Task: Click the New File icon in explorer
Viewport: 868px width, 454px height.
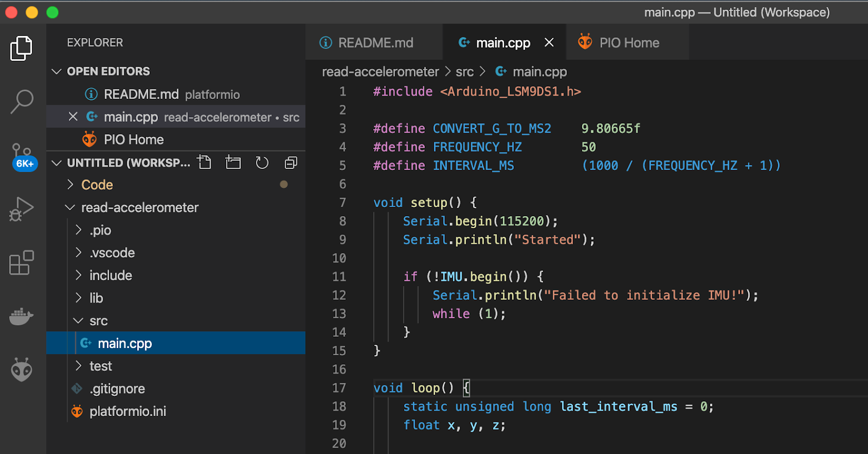Action: (205, 162)
